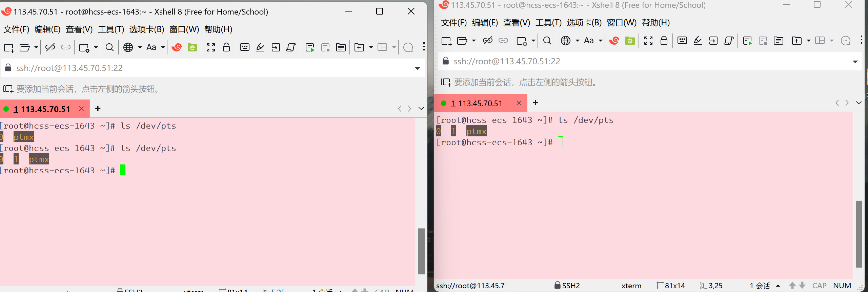Click more options dots in left window toolbar
Screen dimensions: 868x292
424,47
